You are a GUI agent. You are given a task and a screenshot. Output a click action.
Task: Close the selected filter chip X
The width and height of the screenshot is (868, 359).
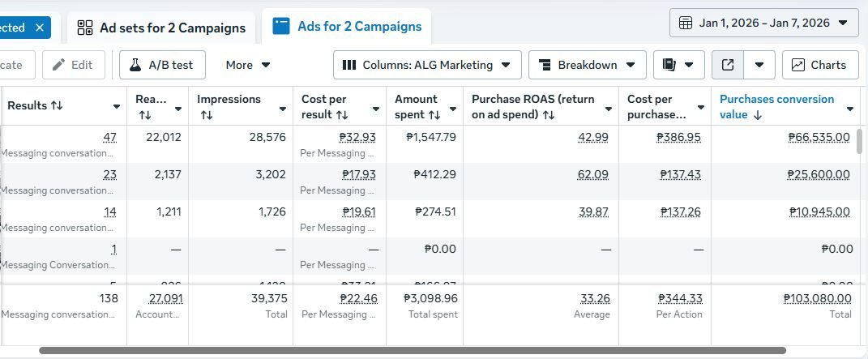[x=40, y=27]
